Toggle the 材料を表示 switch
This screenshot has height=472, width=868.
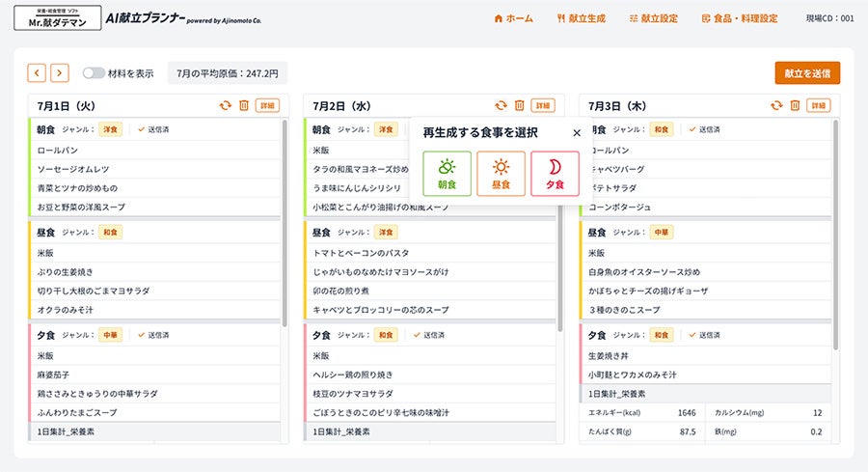click(x=94, y=72)
